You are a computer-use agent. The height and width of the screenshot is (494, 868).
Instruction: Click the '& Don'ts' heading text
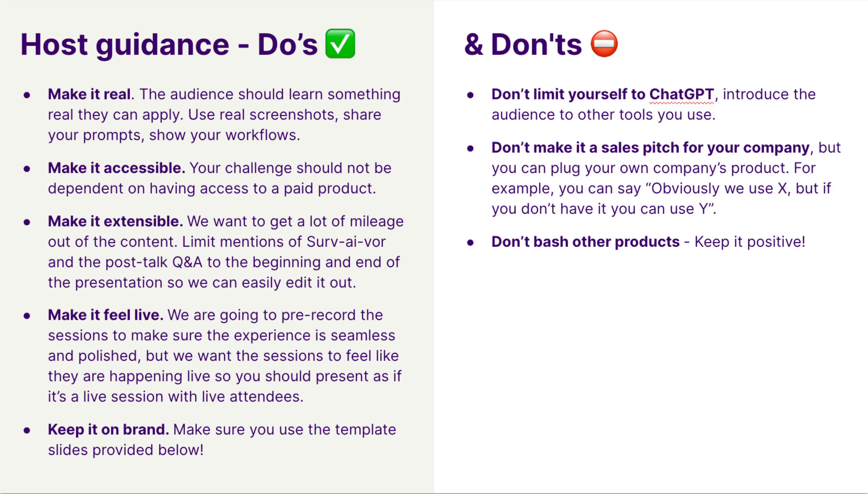523,44
